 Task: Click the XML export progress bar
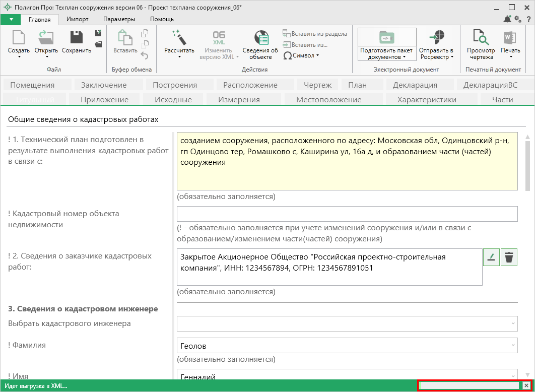pyautogui.click(x=470, y=385)
